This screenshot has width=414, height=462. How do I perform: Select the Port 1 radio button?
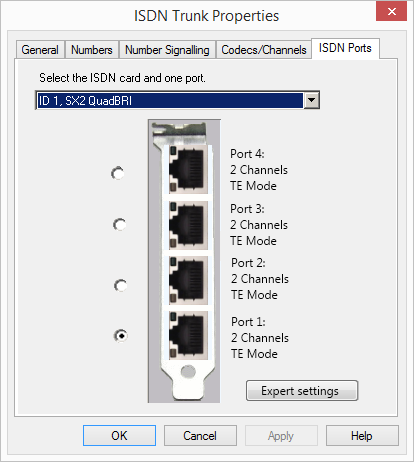coord(121,336)
